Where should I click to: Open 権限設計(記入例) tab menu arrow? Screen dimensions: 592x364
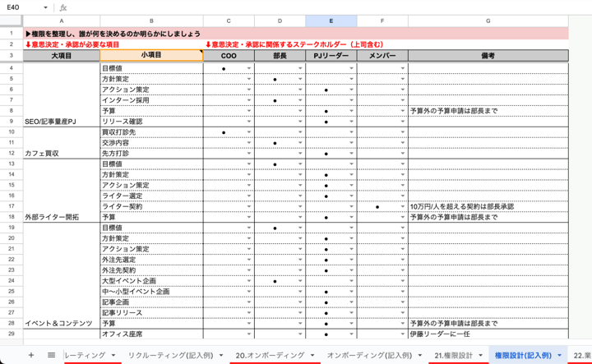pyautogui.click(x=560, y=355)
